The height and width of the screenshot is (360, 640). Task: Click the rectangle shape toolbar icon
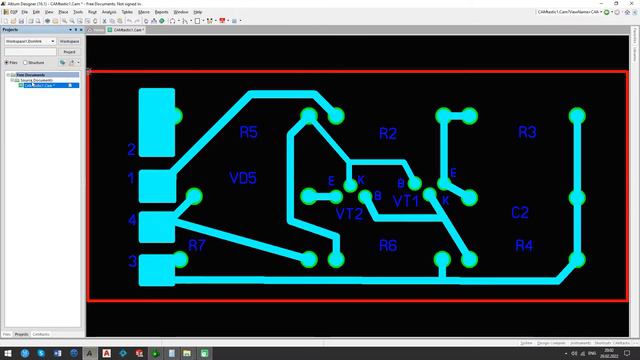coord(197,21)
